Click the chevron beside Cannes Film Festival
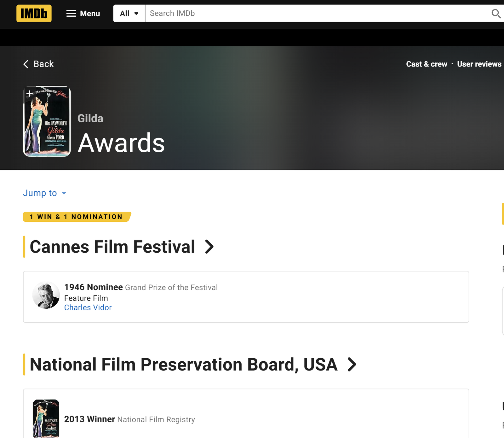The height and width of the screenshot is (438, 504). (209, 247)
